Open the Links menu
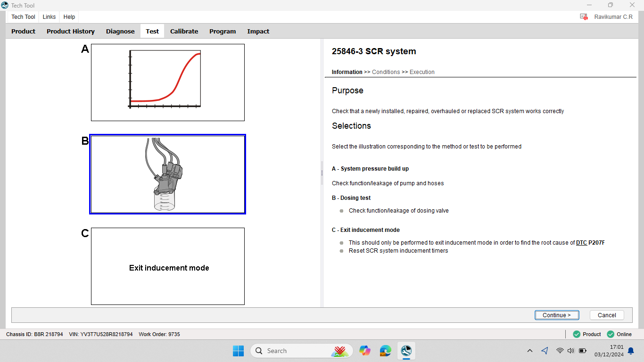644x362 pixels. 49,17
